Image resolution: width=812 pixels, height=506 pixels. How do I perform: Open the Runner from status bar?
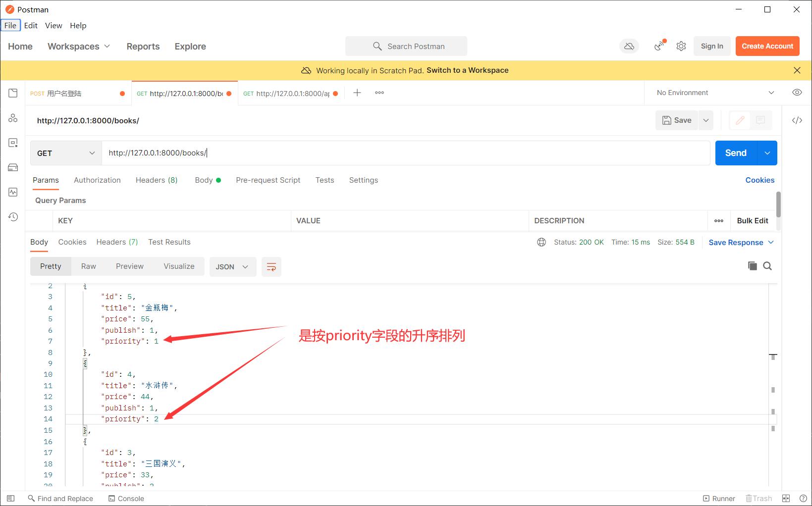click(x=719, y=499)
